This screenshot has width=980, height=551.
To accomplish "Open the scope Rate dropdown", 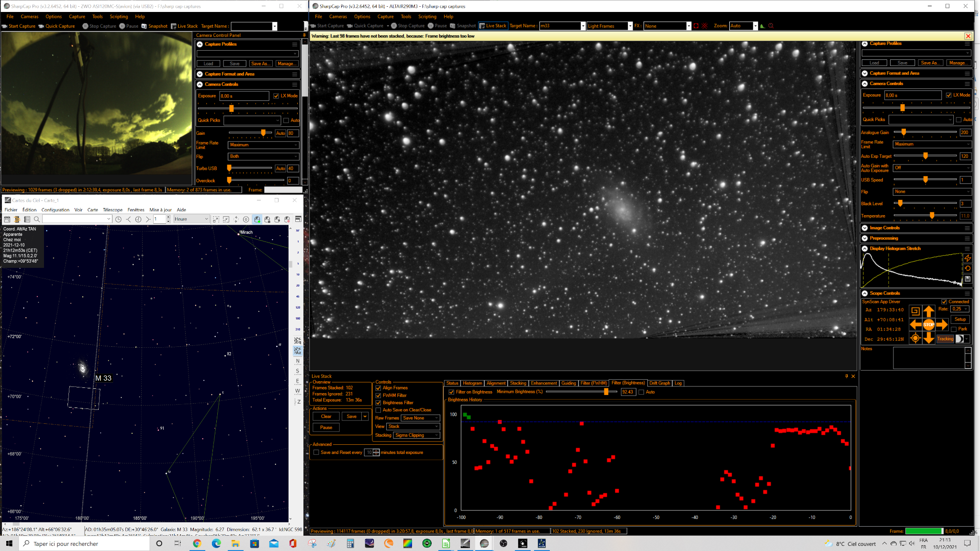I will pos(960,309).
